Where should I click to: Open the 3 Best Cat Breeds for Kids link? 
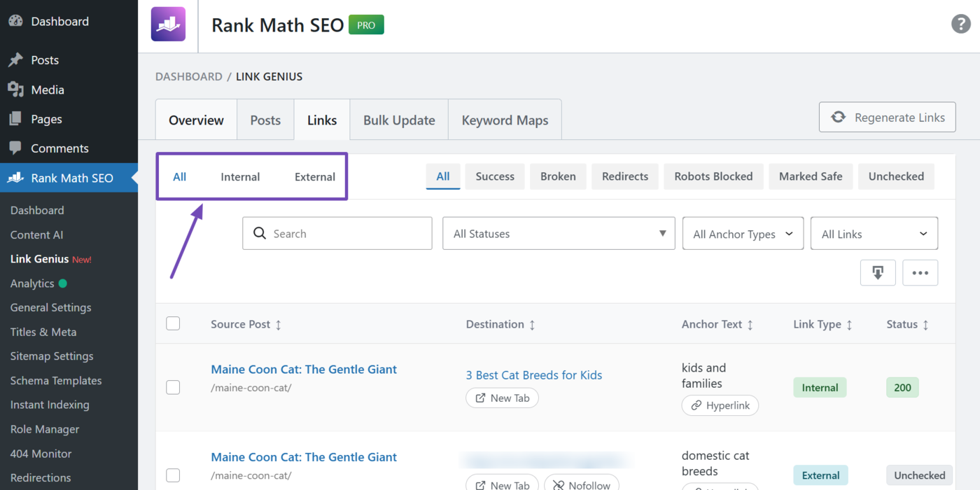click(534, 375)
